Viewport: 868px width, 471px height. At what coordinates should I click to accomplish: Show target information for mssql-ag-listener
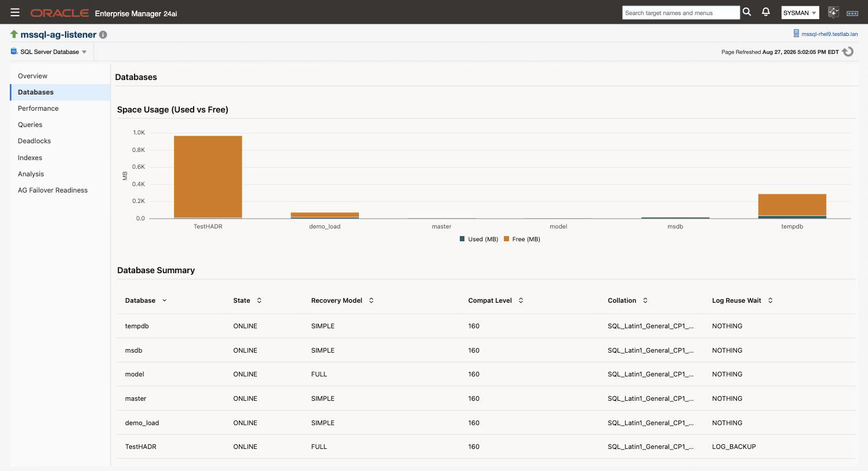click(103, 35)
